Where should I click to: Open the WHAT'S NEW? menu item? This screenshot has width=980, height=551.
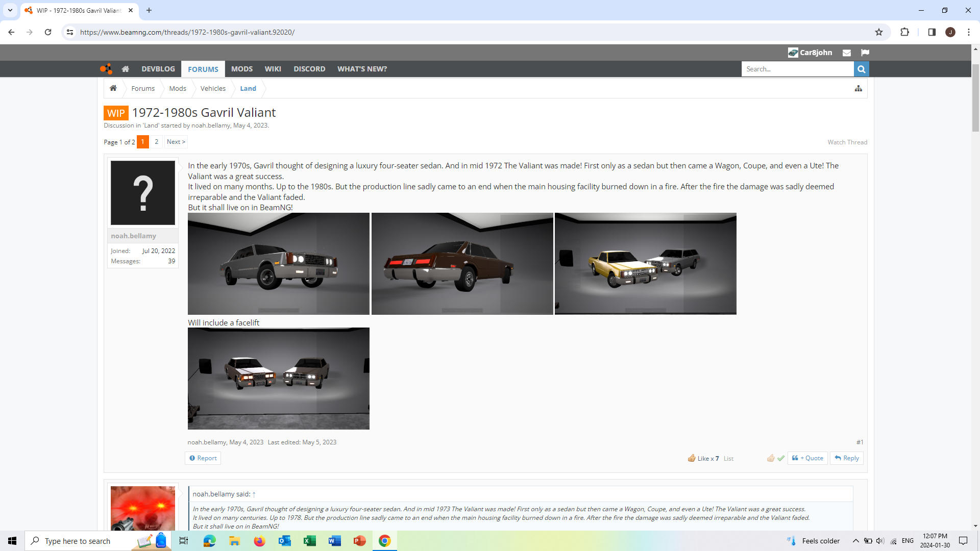coord(362,69)
